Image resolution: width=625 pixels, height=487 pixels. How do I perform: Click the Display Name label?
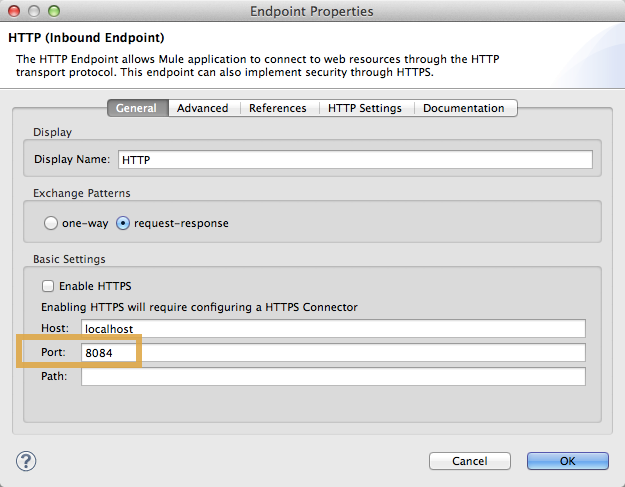pyautogui.click(x=72, y=159)
